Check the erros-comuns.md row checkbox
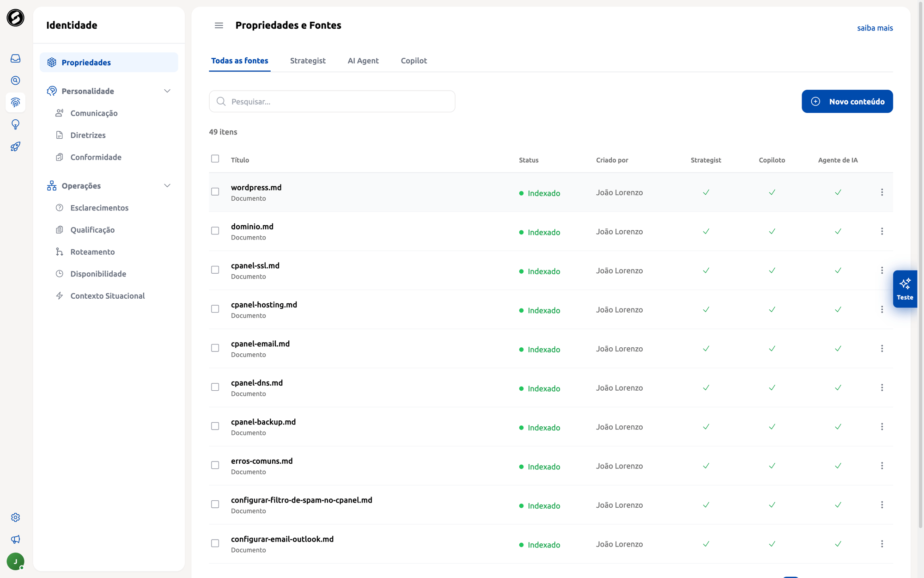924x578 pixels. (x=215, y=465)
